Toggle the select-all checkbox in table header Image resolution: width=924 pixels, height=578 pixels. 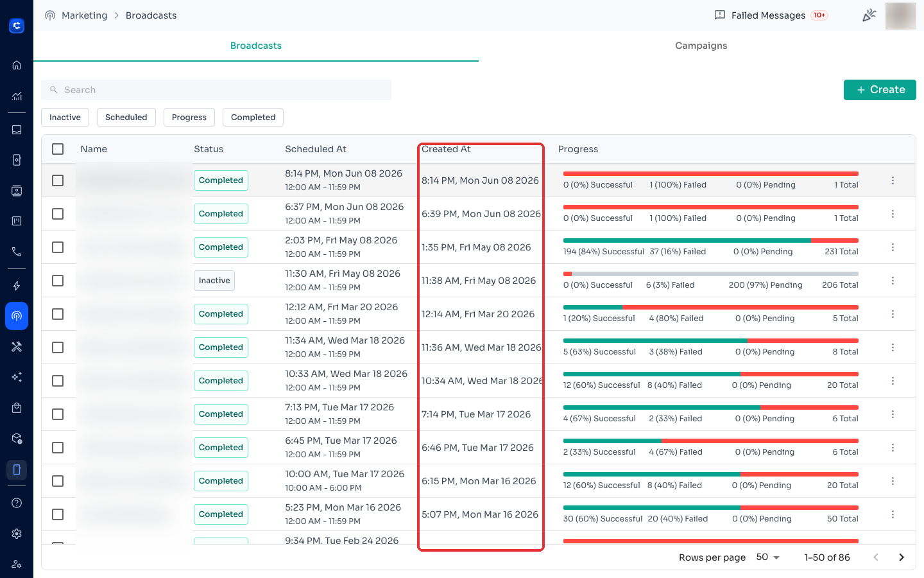pyautogui.click(x=58, y=149)
